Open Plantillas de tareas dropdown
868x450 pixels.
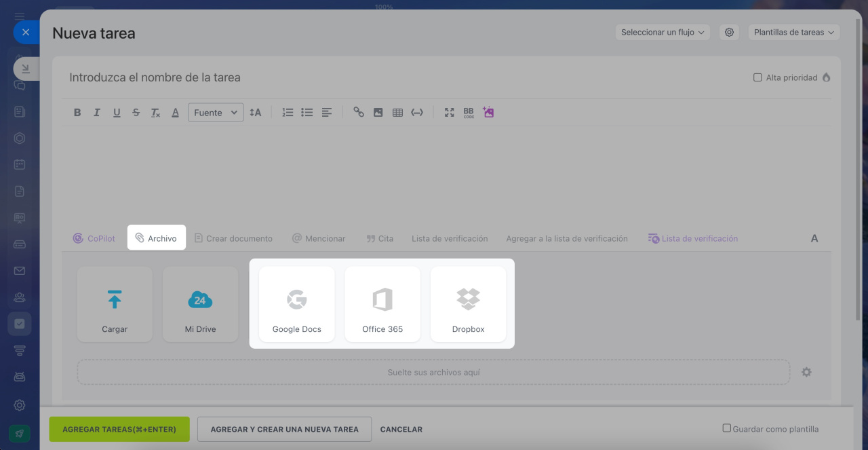tap(793, 32)
